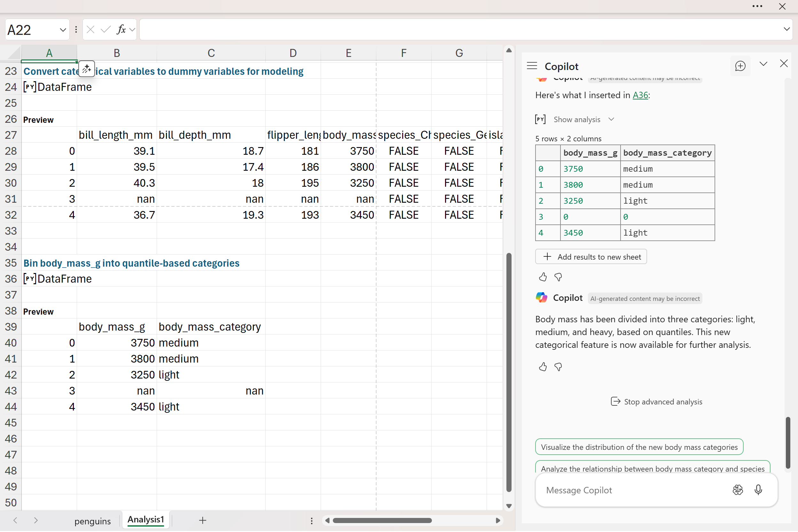Click the Copilot hamburger menu icon
The image size is (798, 532).
(532, 66)
